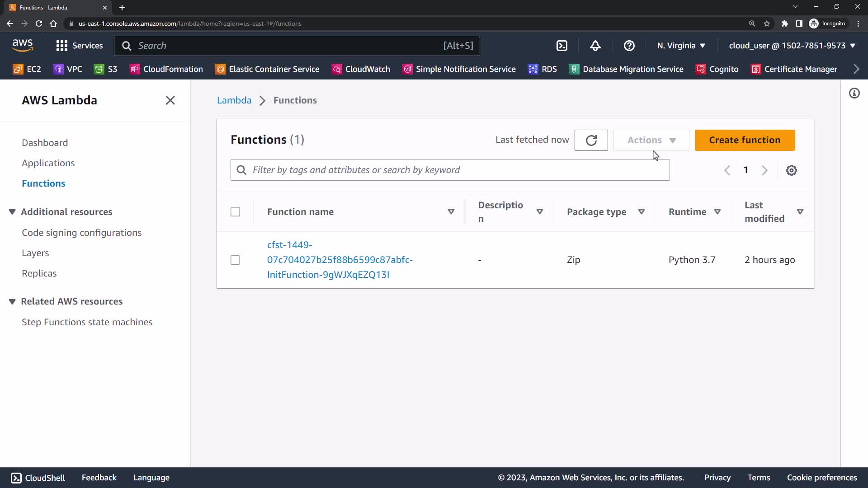This screenshot has width=868, height=488.
Task: Open the help question mark icon
Action: coord(629,46)
